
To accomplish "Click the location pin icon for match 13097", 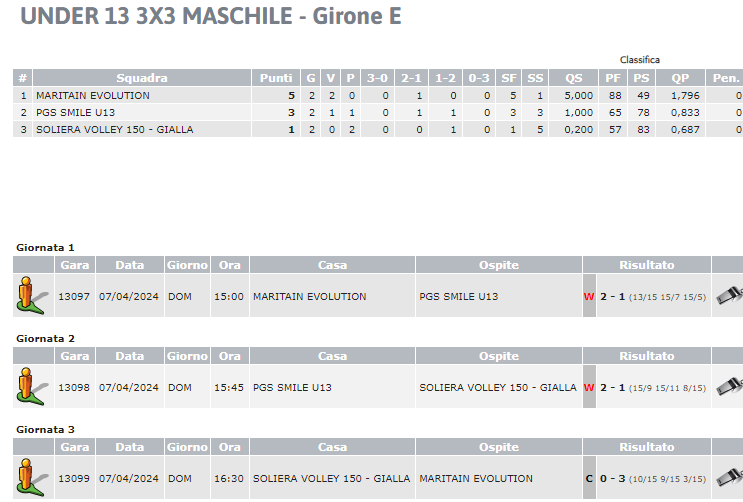I will [32, 296].
